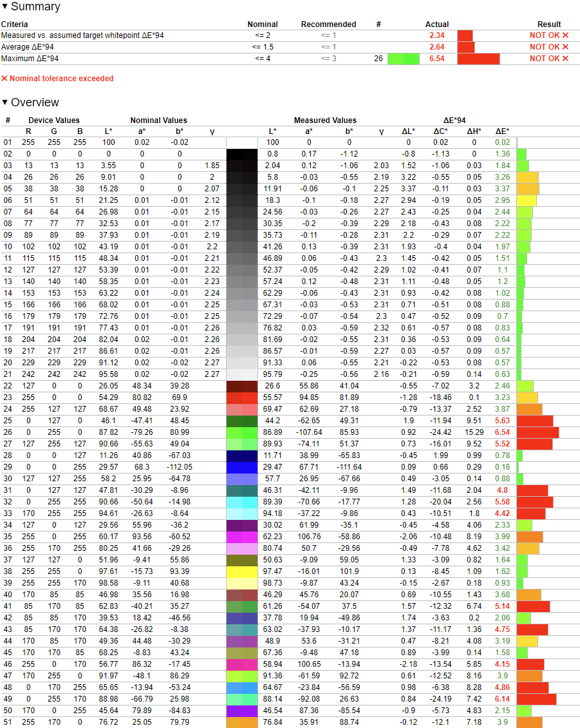Click the measured a* value 106.76 in row 35
This screenshot has width=580, height=728.
[309, 537]
